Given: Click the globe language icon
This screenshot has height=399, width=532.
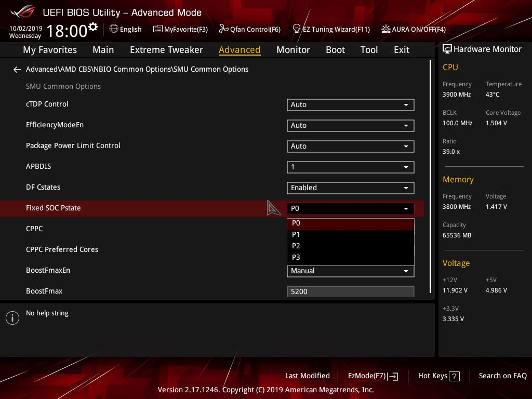Looking at the screenshot, I should [x=114, y=29].
